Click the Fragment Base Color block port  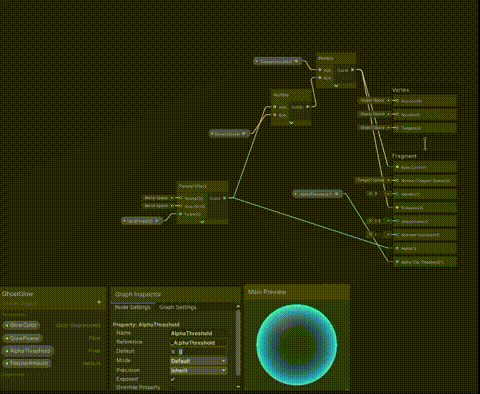397,167
